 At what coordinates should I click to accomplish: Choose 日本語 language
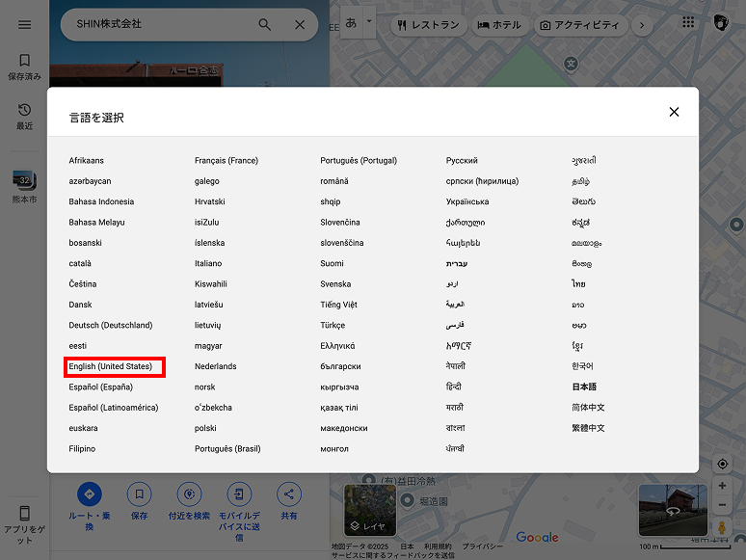tap(584, 387)
